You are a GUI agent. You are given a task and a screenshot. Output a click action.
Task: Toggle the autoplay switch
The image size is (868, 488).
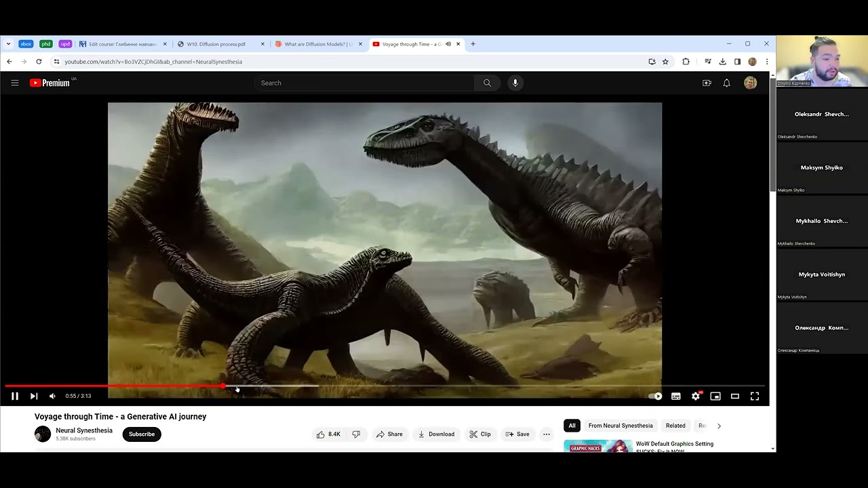[655, 396]
